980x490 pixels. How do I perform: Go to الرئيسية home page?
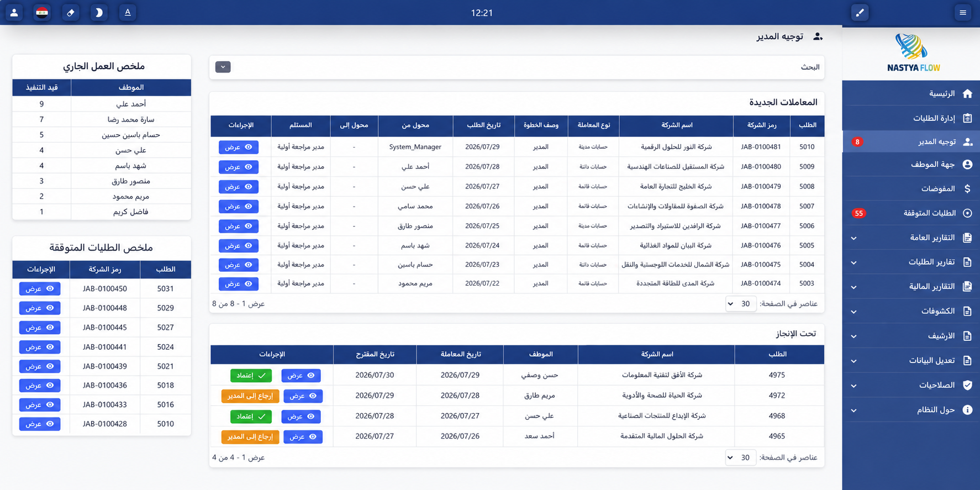(x=911, y=93)
